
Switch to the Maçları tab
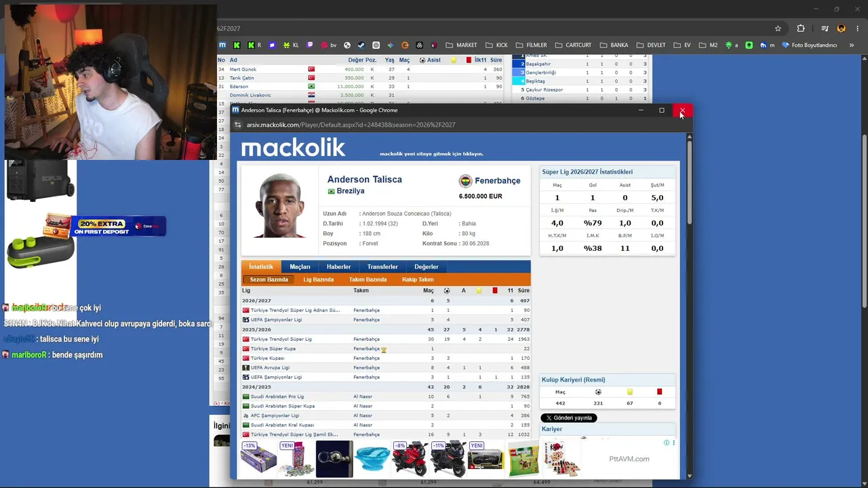click(x=300, y=267)
